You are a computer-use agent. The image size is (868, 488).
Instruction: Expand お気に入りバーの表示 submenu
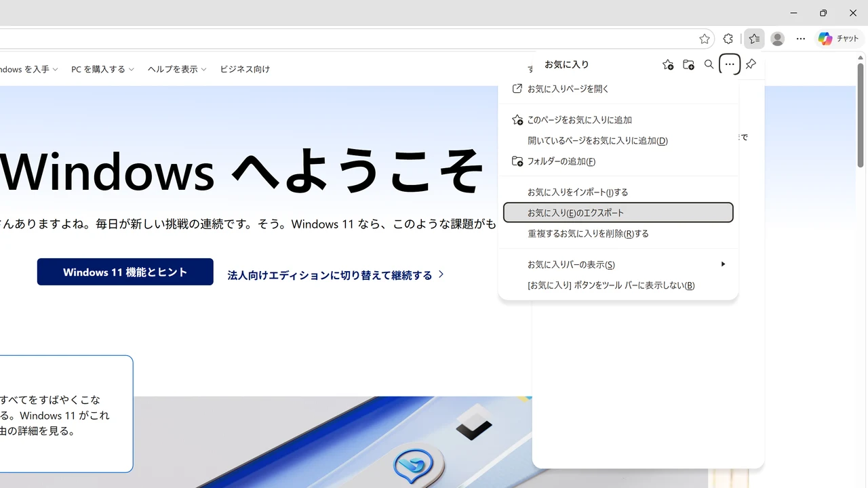pyautogui.click(x=618, y=264)
